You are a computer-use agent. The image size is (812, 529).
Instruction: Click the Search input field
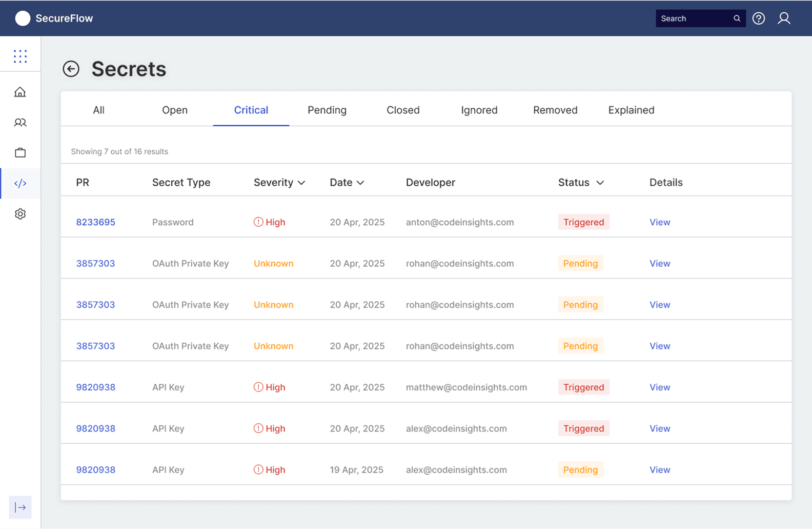click(695, 18)
